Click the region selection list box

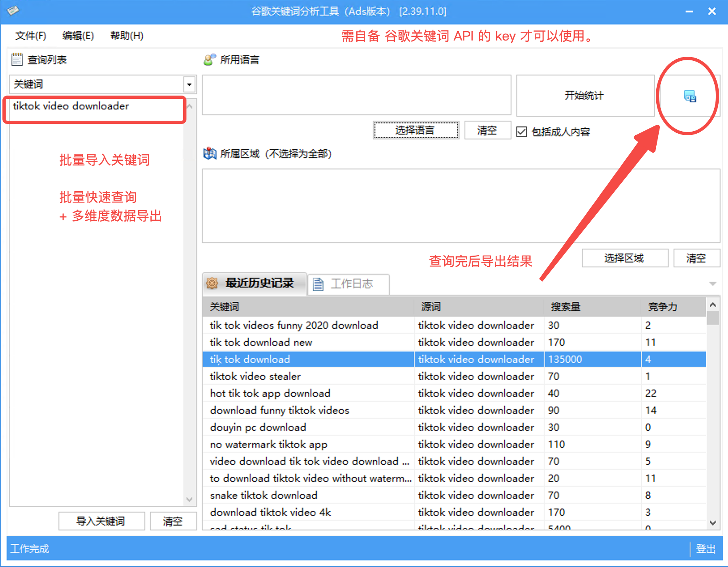coord(461,206)
